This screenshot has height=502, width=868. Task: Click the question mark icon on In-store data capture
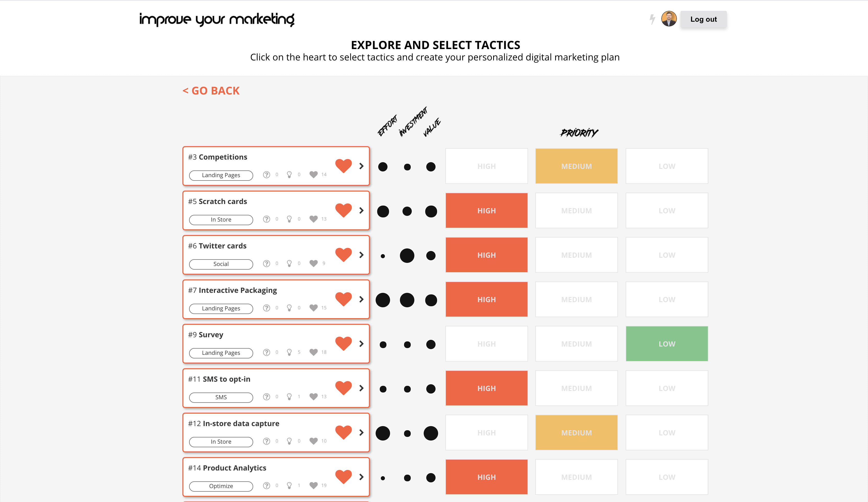[267, 441]
